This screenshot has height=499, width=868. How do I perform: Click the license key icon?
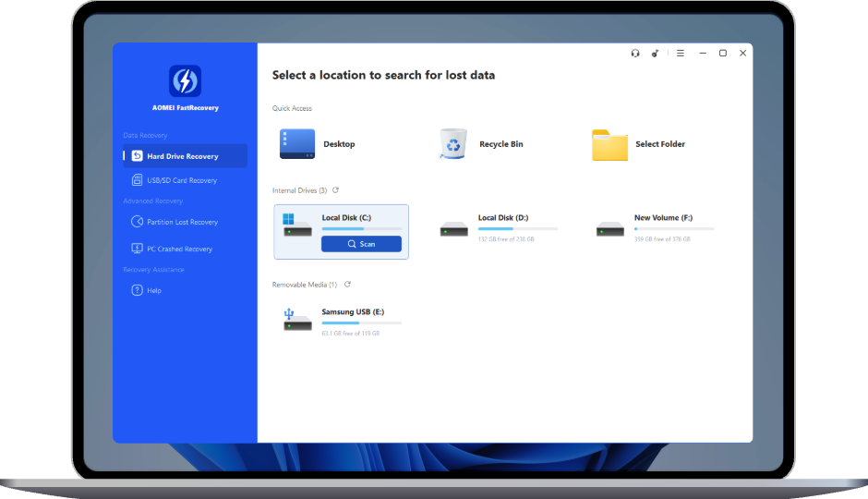(x=656, y=54)
